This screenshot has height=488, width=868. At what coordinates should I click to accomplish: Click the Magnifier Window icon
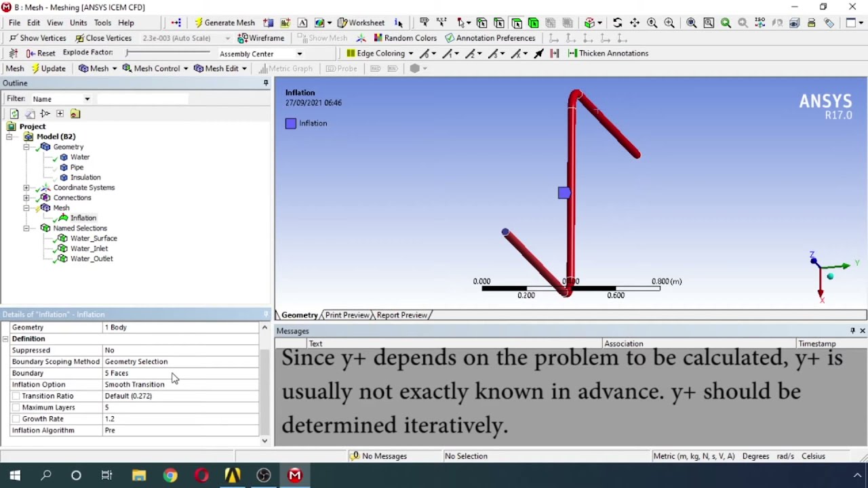(709, 22)
